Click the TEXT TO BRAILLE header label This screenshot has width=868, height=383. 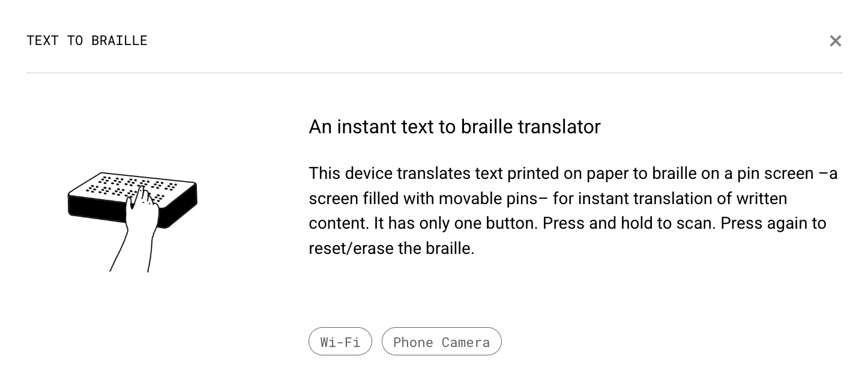(87, 41)
